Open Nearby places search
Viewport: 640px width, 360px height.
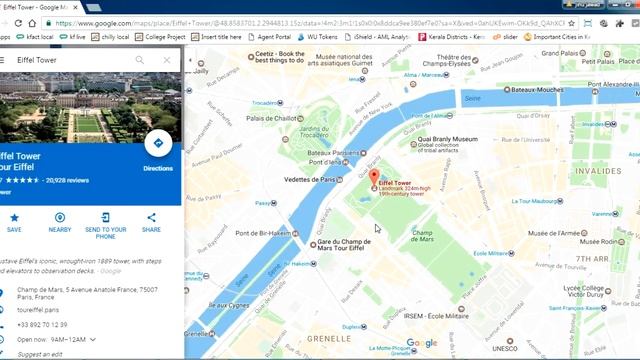60,222
